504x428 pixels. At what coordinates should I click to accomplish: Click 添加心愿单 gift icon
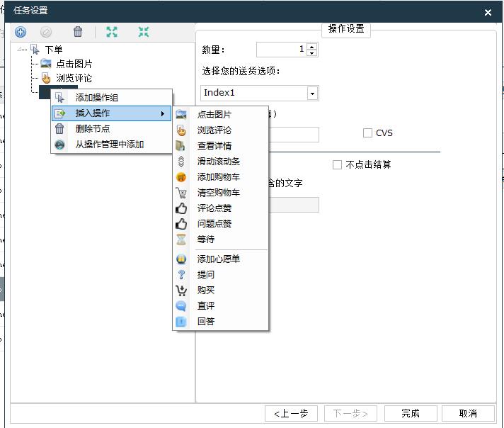pos(181,259)
